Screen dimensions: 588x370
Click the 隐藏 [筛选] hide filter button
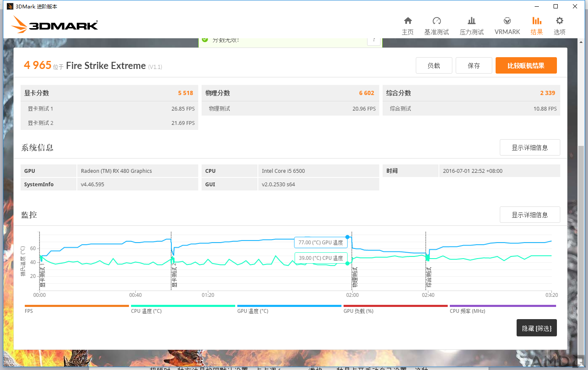point(537,328)
